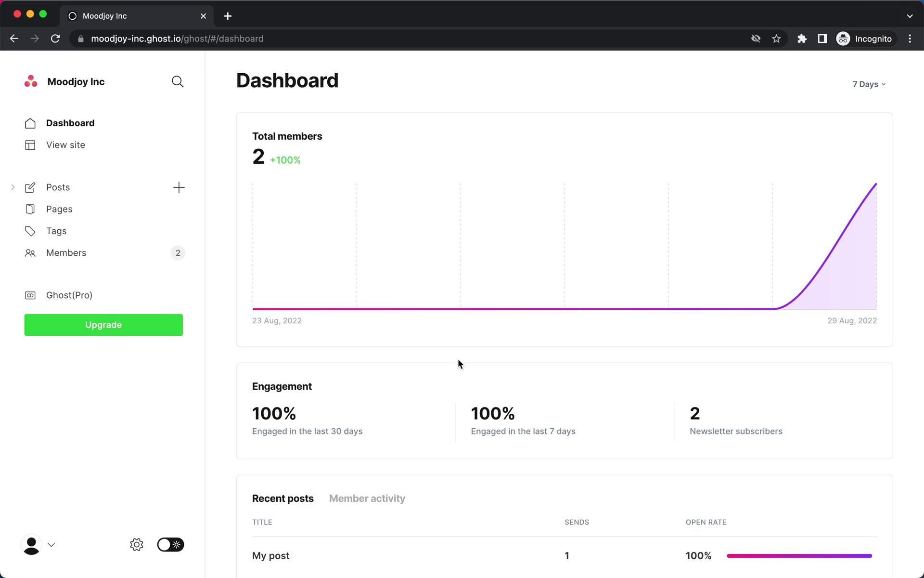This screenshot has width=924, height=578.
Task: Click the Ghost(Pro) billing icon
Action: 30,295
